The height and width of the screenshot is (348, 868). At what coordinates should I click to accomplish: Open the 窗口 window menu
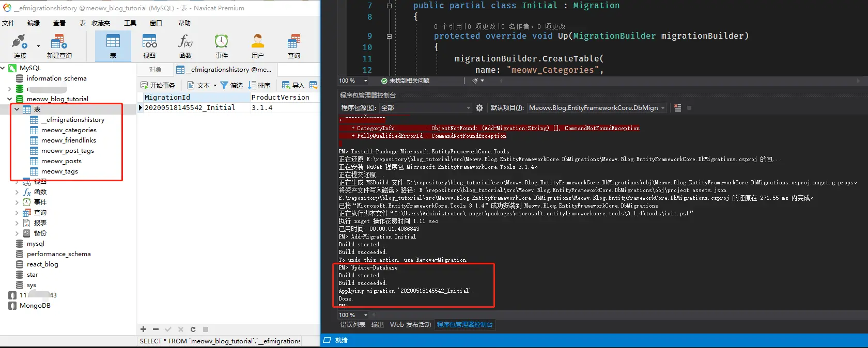tap(156, 23)
